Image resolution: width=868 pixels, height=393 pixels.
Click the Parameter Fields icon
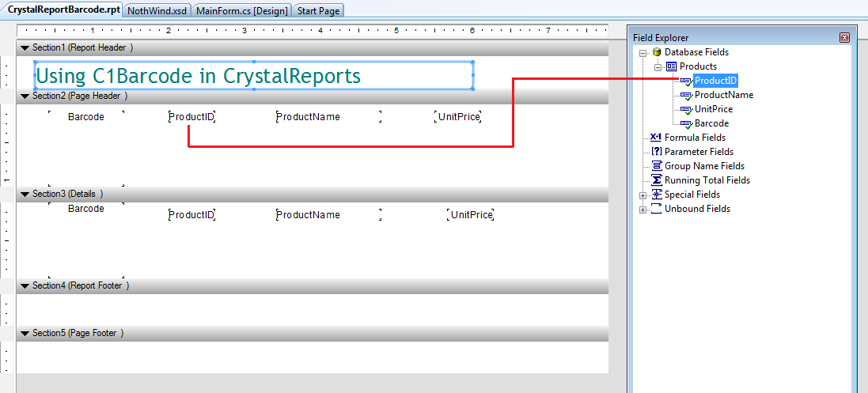point(656,152)
